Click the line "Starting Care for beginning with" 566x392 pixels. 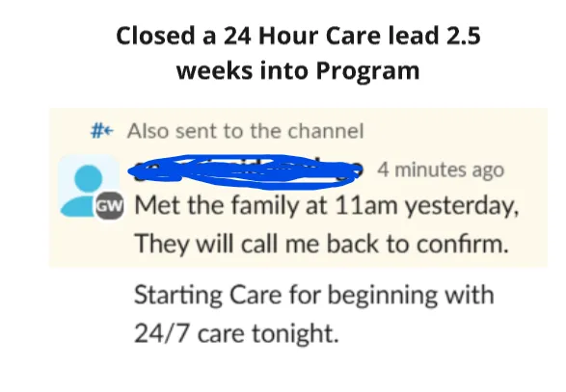(314, 296)
